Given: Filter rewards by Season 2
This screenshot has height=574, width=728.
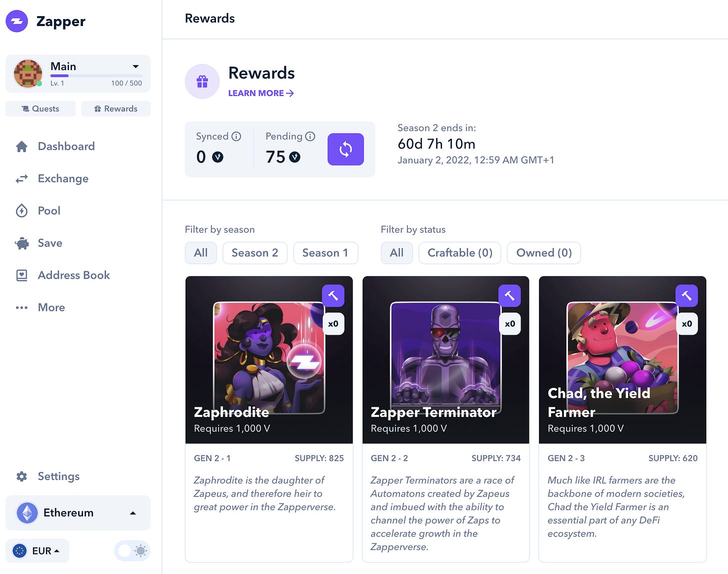Looking at the screenshot, I should [x=254, y=253].
